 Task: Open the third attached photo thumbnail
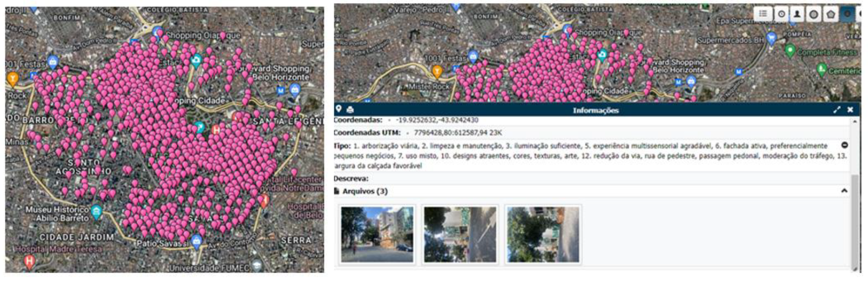coord(543,234)
